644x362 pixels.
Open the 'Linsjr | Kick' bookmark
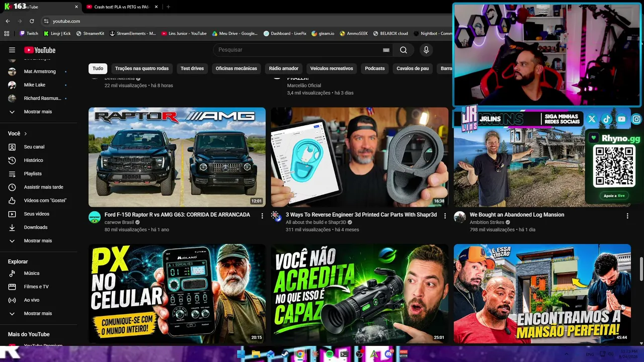click(57, 33)
